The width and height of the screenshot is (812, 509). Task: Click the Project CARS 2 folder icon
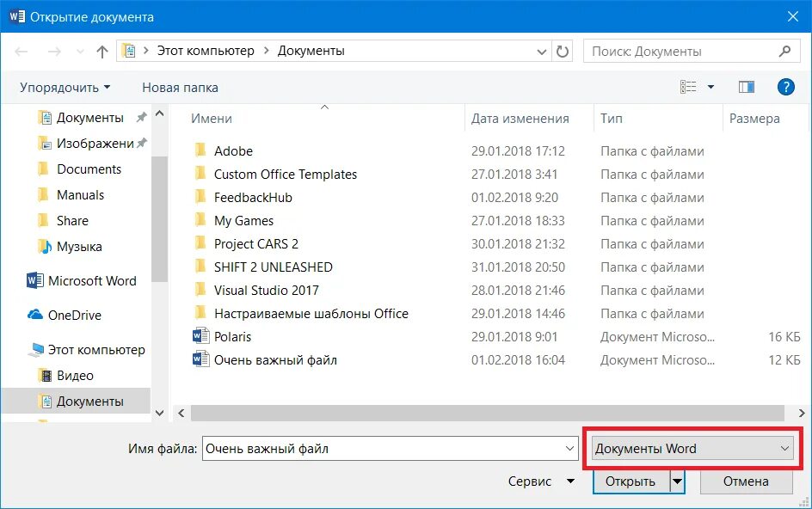pos(200,243)
